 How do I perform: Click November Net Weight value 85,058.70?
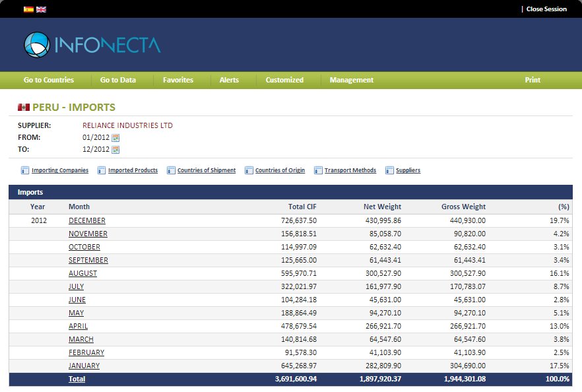click(385, 234)
